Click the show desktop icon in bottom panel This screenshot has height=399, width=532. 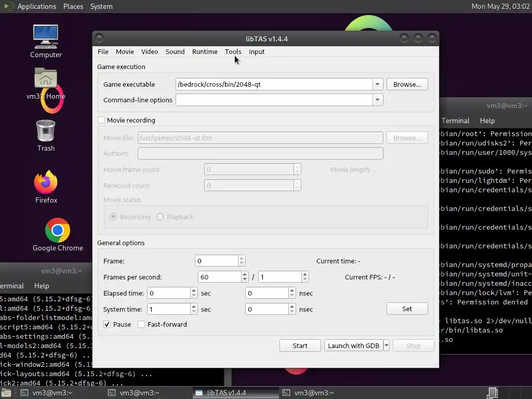(6, 393)
